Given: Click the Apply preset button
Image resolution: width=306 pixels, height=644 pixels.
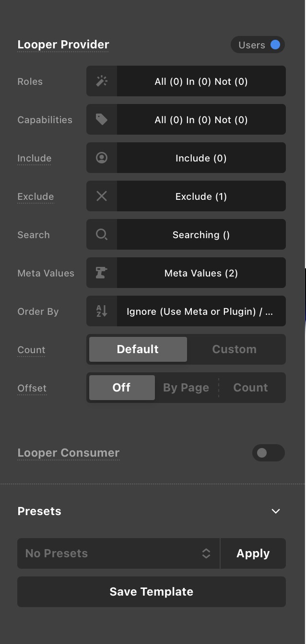Looking at the screenshot, I should pos(253,553).
